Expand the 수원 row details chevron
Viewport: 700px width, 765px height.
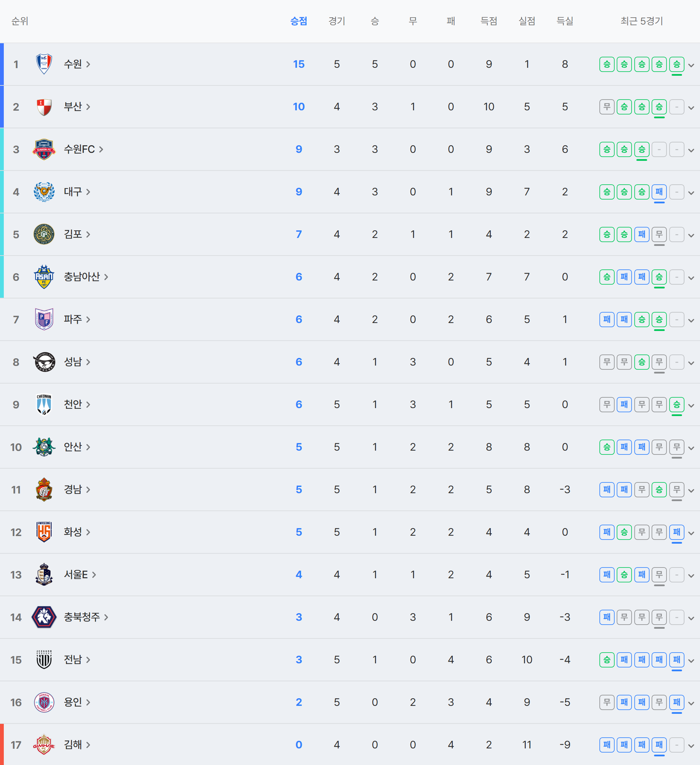pyautogui.click(x=691, y=65)
